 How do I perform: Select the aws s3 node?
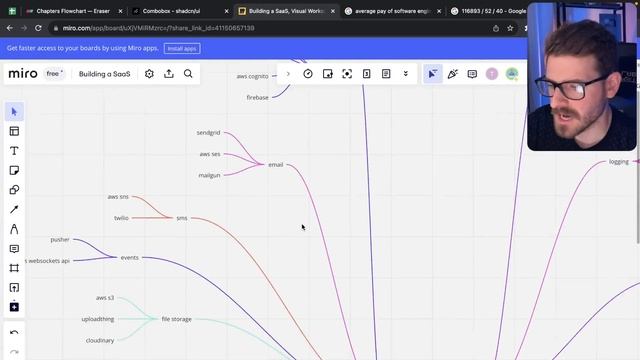tap(105, 298)
